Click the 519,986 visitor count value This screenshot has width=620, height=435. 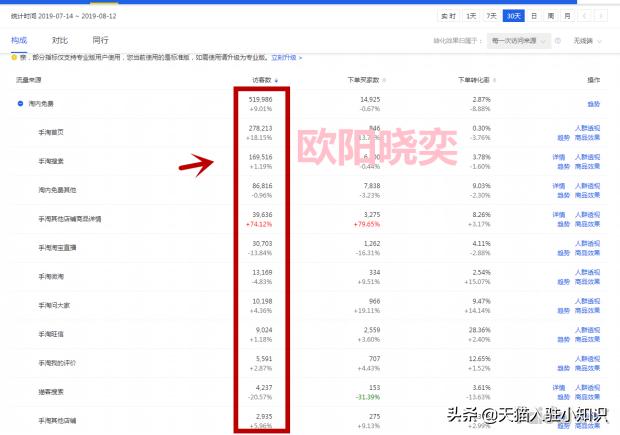[x=261, y=100]
